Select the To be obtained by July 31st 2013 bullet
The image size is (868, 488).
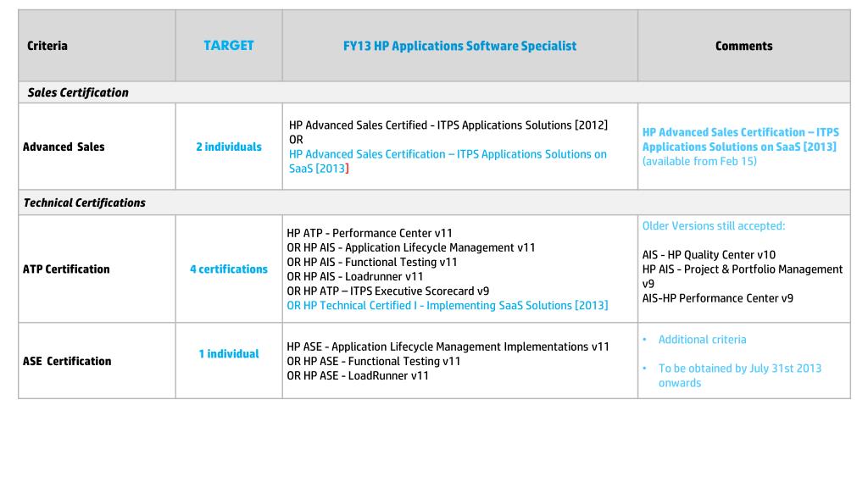coord(739,375)
